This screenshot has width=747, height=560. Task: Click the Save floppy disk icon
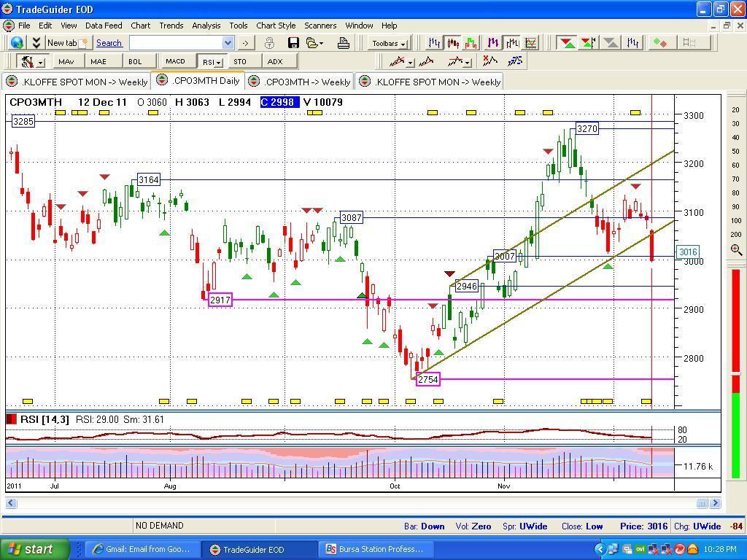coord(293,43)
